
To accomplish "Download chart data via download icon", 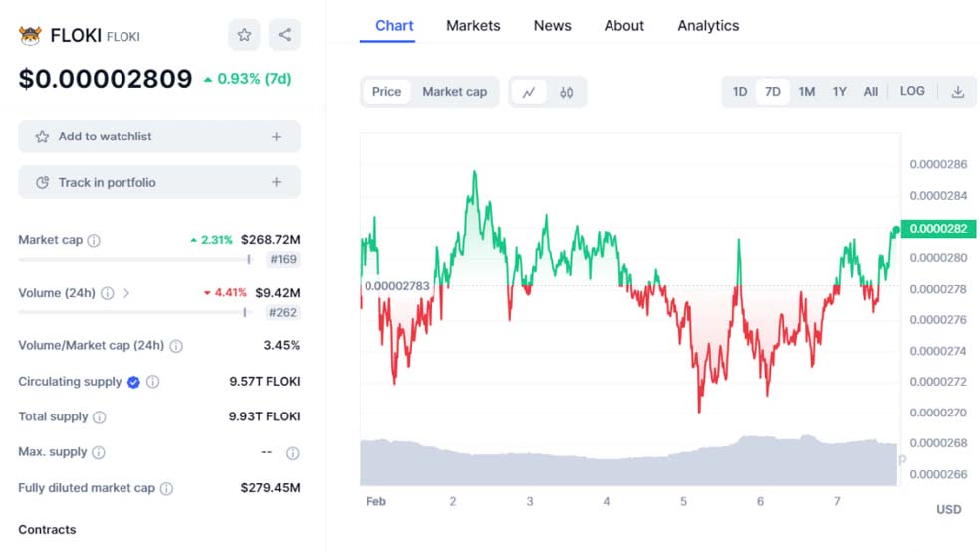I will [x=958, y=92].
